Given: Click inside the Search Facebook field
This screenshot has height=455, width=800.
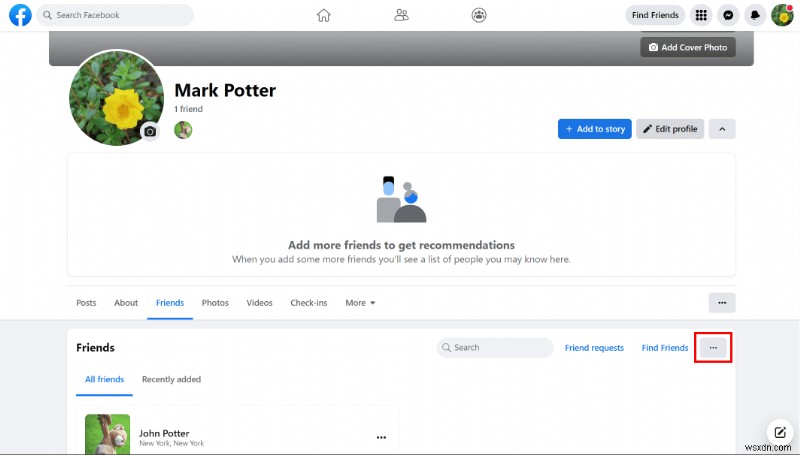Looking at the screenshot, I should click(115, 15).
